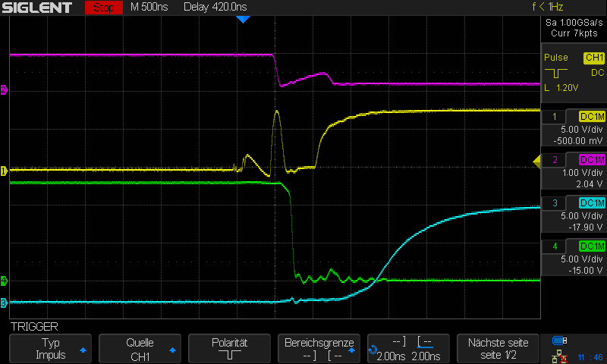Click the negative pulse symbol in trigger info panel

click(555, 73)
